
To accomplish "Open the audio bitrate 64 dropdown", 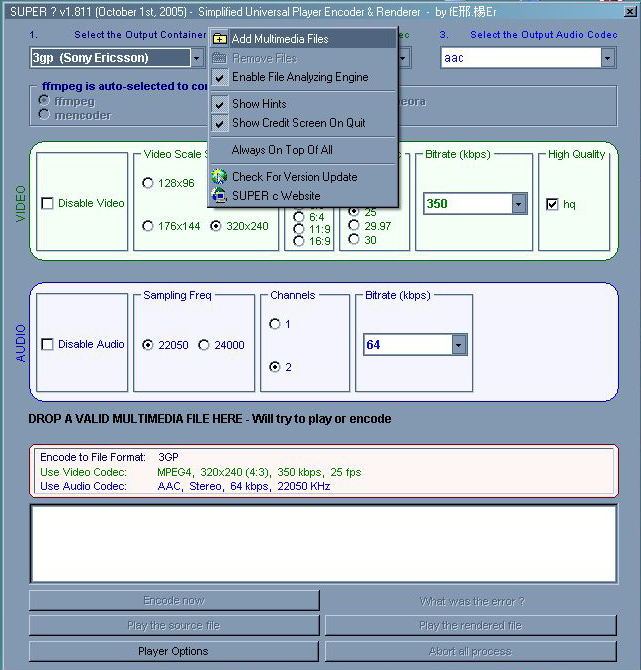I will coord(459,345).
